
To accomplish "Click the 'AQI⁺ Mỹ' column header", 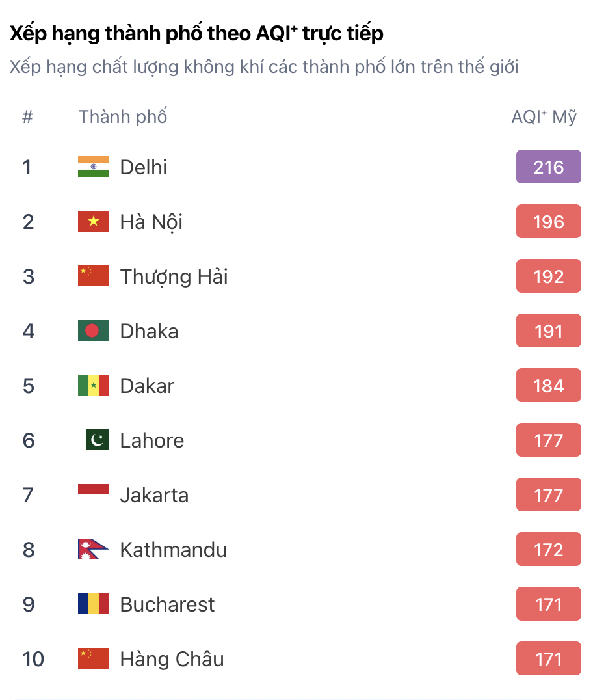I will pos(544,117).
